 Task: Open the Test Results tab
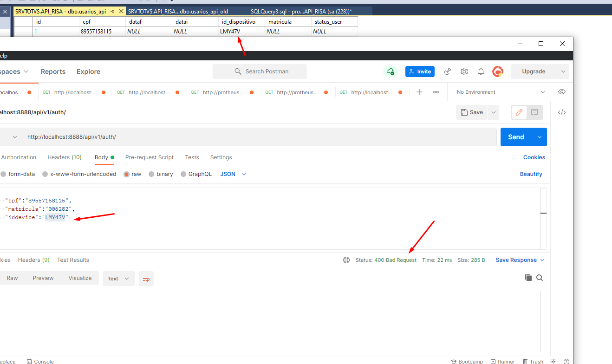click(73, 260)
